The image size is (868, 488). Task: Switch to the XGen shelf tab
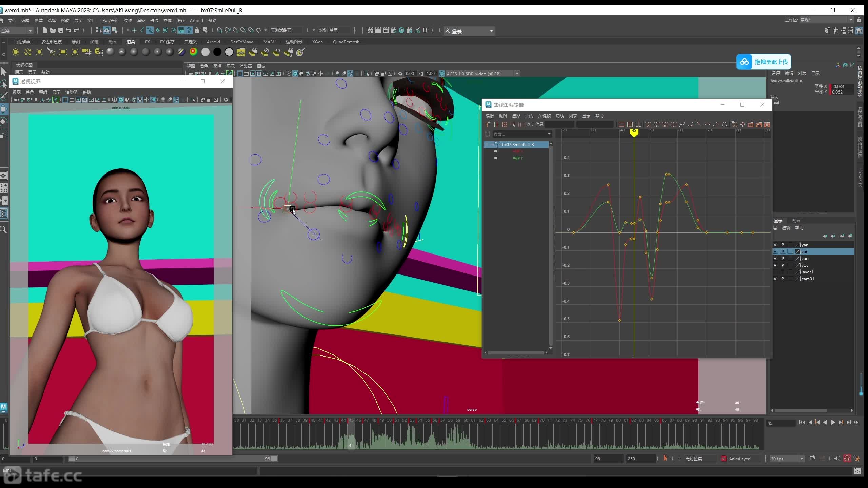317,42
